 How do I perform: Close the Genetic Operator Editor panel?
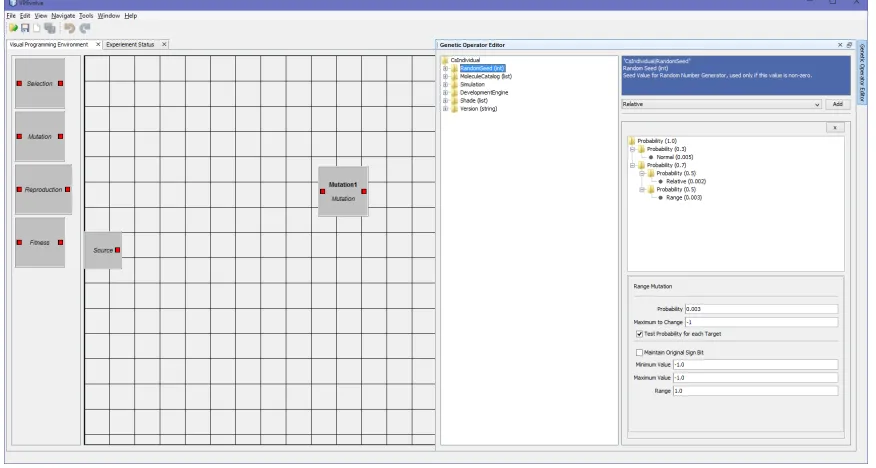840,45
